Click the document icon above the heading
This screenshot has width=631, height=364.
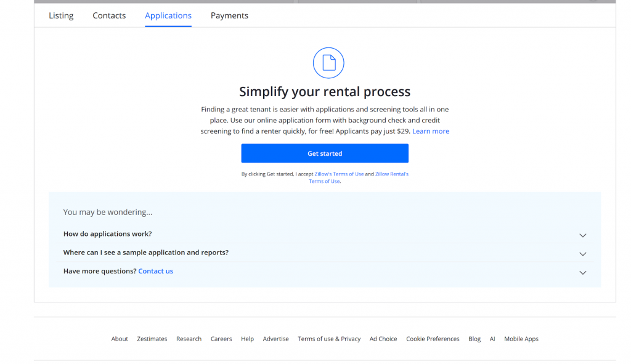coord(328,63)
